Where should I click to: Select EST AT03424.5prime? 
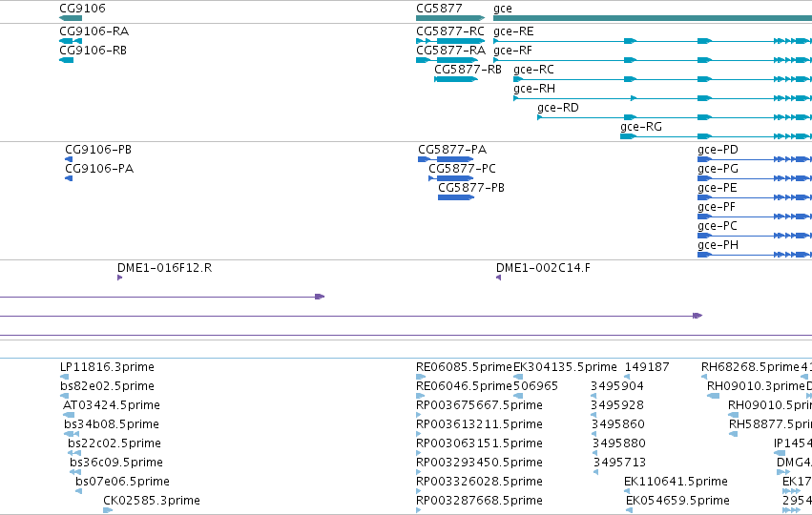[x=112, y=405]
